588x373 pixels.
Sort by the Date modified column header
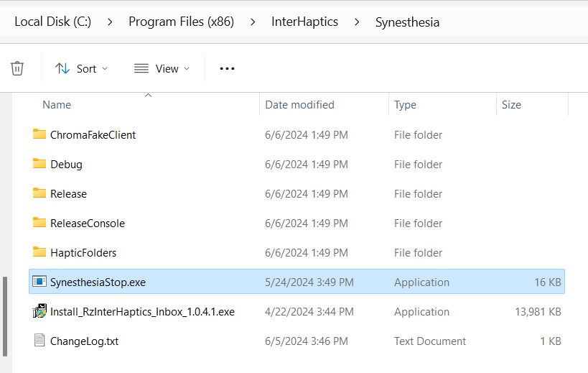point(299,105)
